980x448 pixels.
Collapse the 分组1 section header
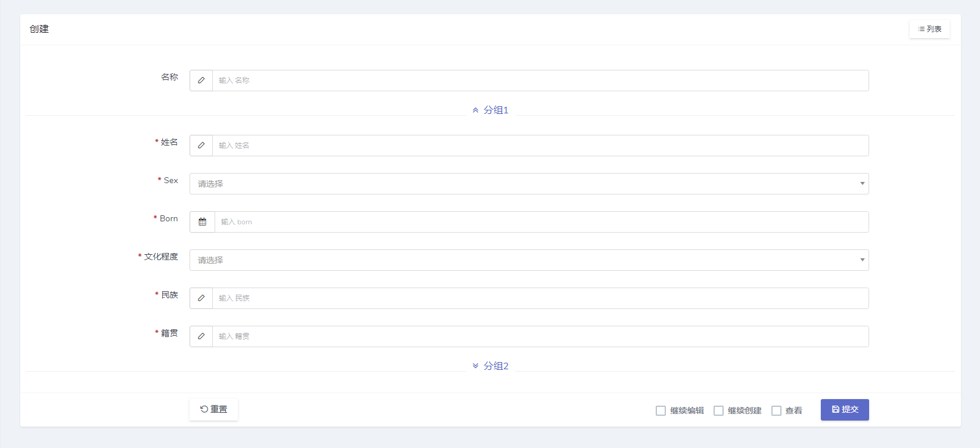point(496,110)
